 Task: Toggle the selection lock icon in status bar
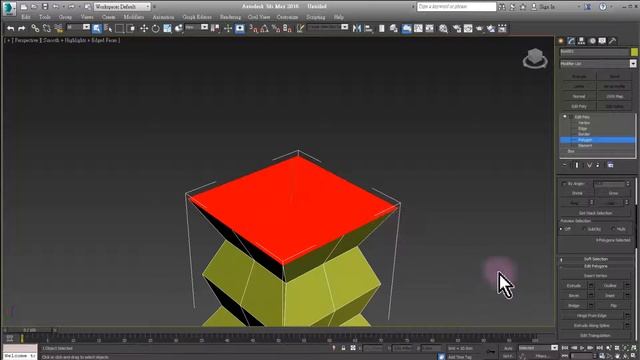tap(343, 348)
